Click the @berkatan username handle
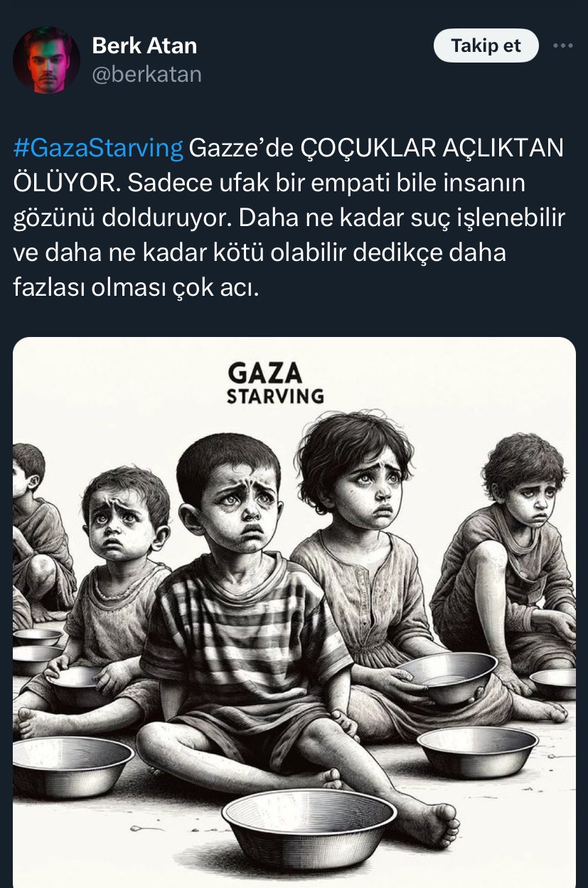588x888 pixels. click(x=146, y=74)
